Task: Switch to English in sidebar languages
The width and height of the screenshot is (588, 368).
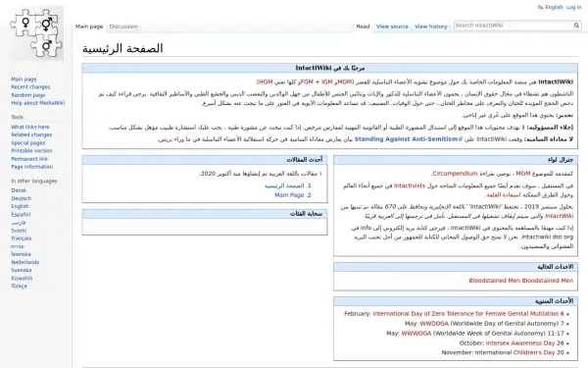Action: (20, 206)
